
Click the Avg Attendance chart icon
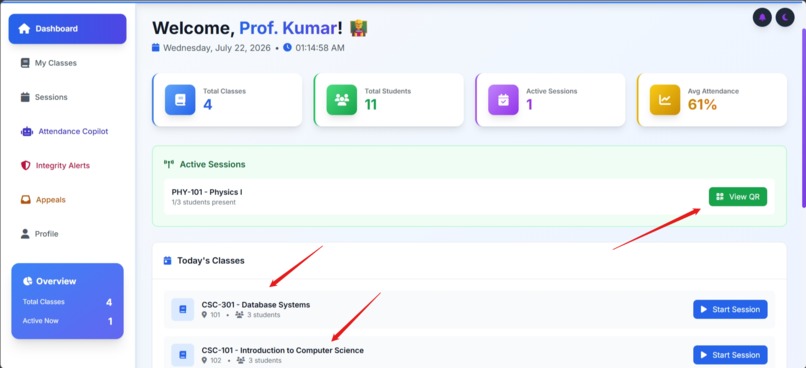[x=665, y=100]
